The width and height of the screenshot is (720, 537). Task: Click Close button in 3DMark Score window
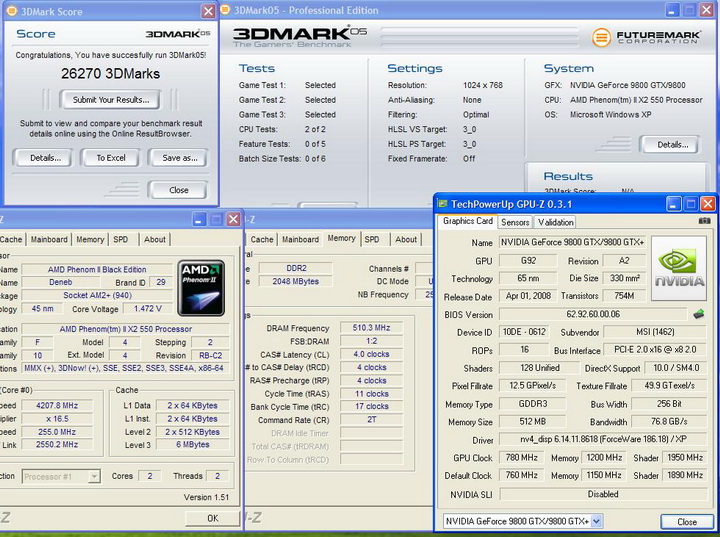[179, 190]
